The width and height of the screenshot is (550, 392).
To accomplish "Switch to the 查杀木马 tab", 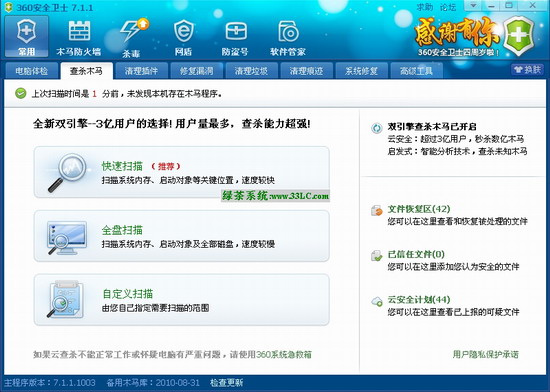I will coord(87,71).
